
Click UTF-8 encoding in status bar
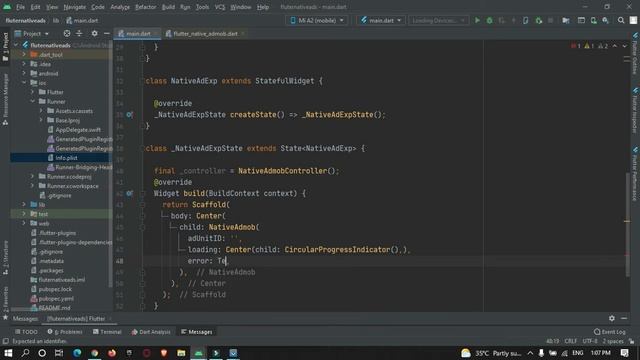click(x=590, y=341)
